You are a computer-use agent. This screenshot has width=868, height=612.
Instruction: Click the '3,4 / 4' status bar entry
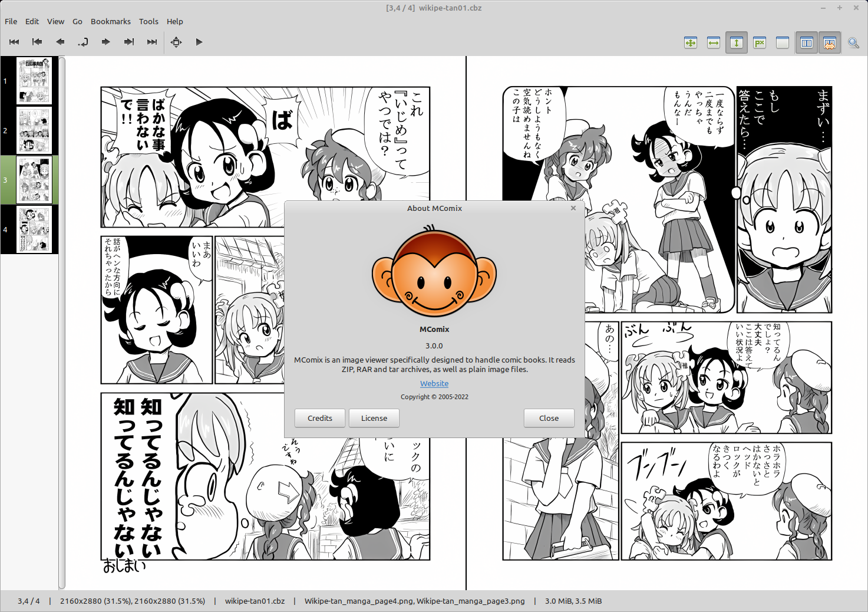[29, 601]
